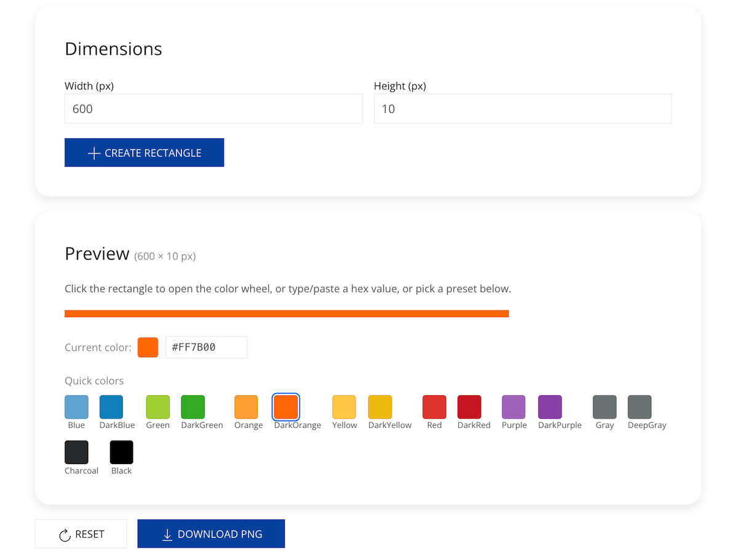Pick the Red quick color

[434, 407]
